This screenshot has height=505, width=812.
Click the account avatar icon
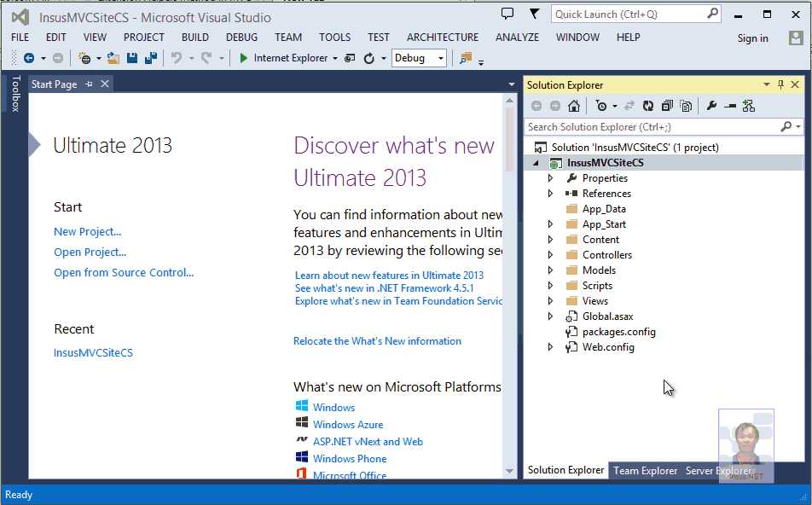pos(796,38)
